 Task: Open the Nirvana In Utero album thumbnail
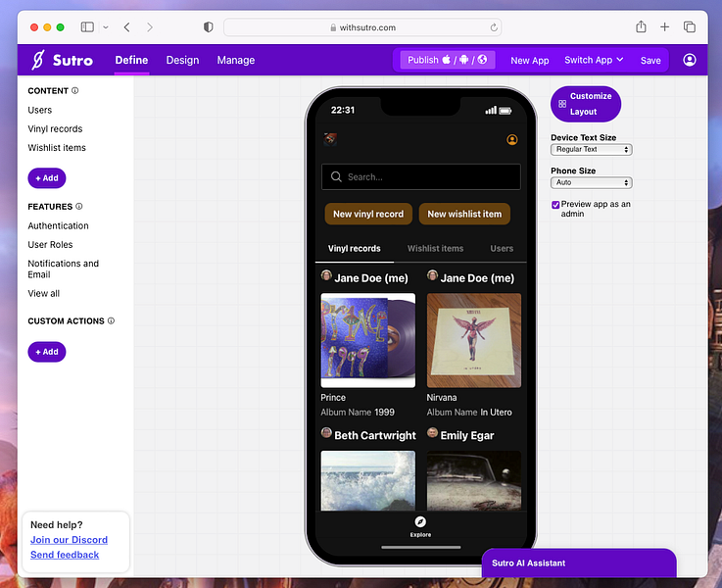pos(474,340)
